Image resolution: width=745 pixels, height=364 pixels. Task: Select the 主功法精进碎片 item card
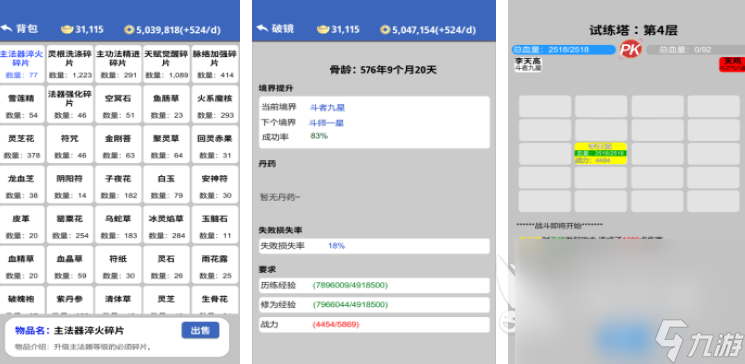pyautogui.click(x=118, y=64)
